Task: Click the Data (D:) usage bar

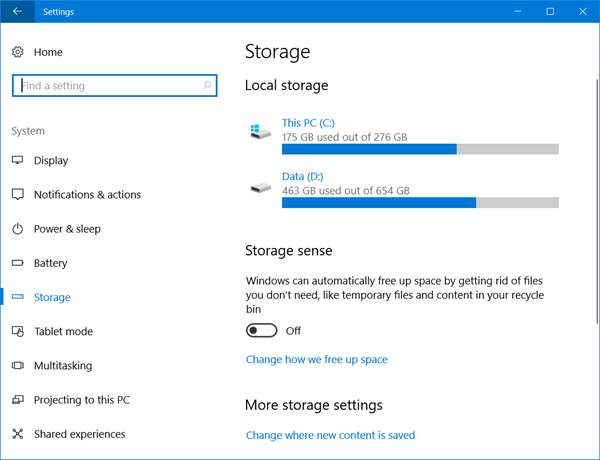Action: 420,203
